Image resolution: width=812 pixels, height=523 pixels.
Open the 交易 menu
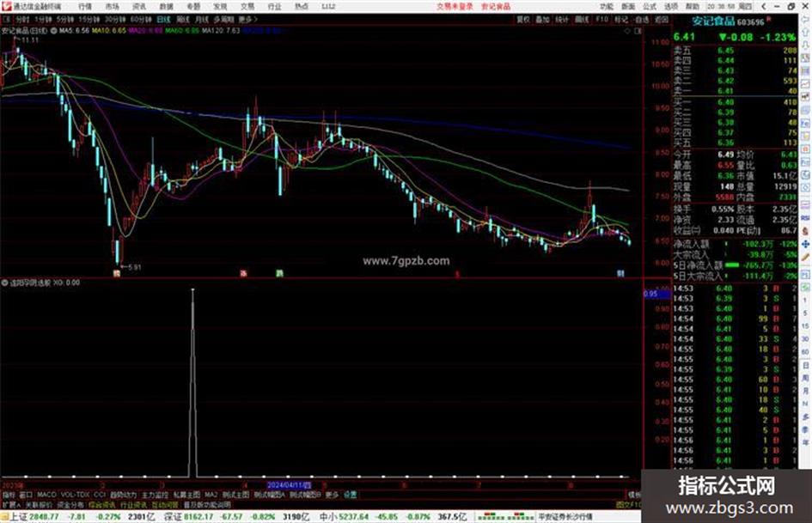click(247, 7)
